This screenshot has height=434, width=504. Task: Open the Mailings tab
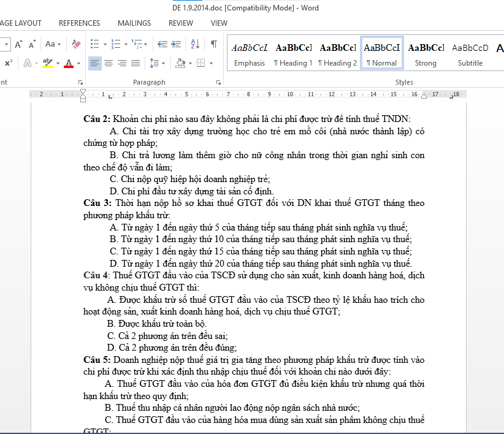tap(134, 23)
